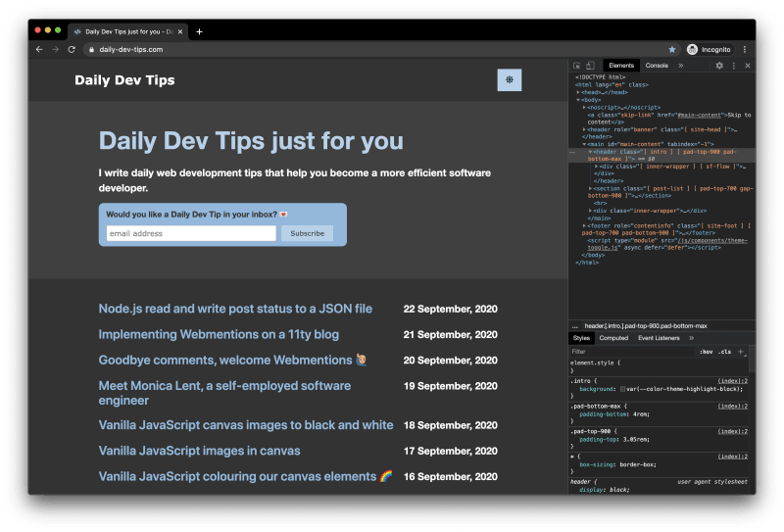Click the email address input field

pos(191,233)
